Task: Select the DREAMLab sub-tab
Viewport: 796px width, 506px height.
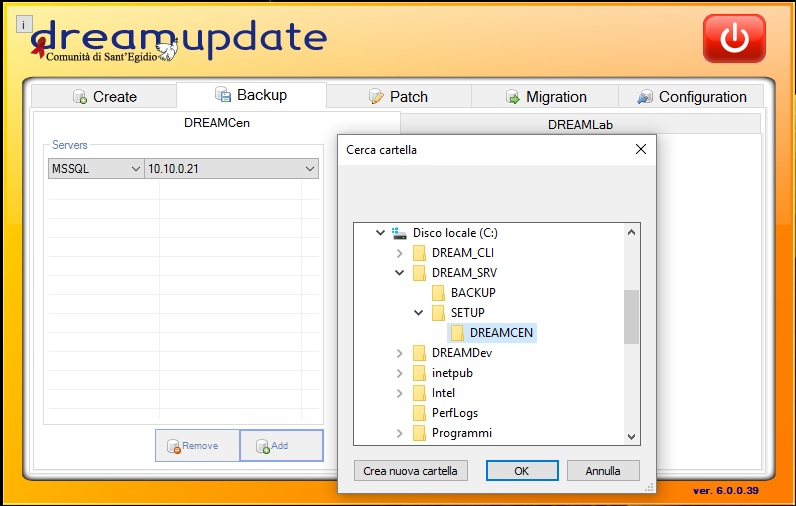Action: pos(580,125)
